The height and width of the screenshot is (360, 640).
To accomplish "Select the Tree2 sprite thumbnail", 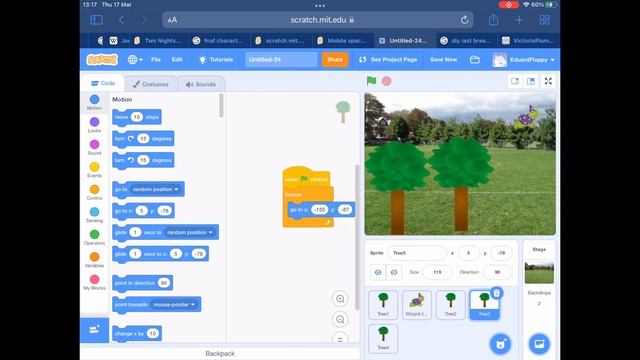I will (x=451, y=304).
